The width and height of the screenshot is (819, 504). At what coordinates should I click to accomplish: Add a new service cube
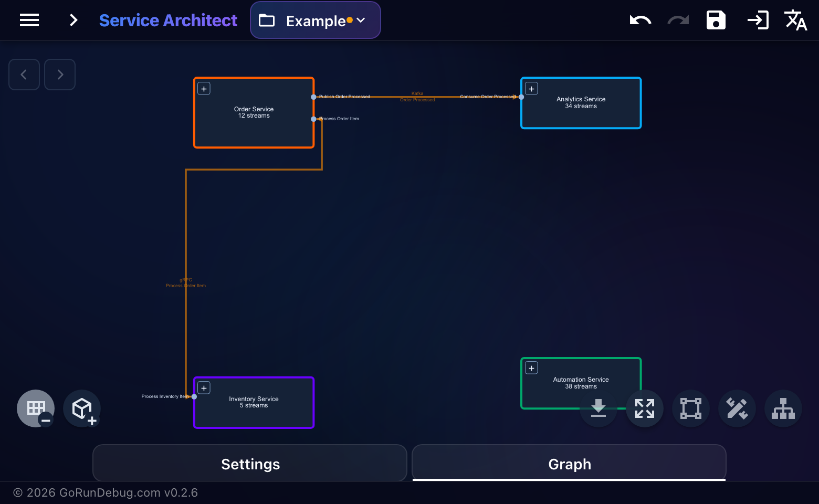click(x=82, y=408)
